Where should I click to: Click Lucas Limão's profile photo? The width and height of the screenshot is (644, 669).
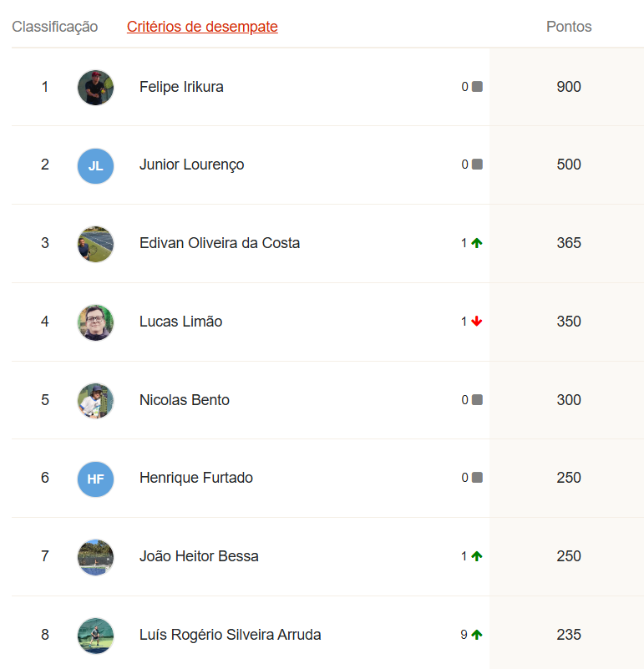pos(95,322)
